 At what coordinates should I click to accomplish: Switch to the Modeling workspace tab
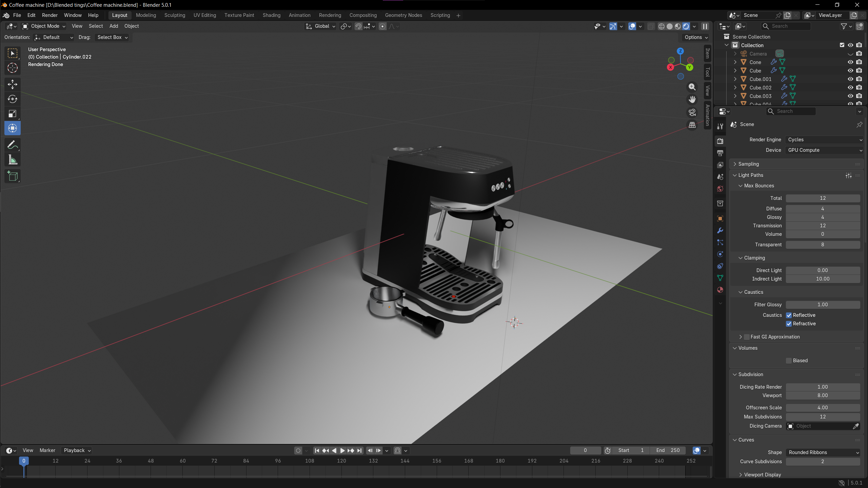146,15
